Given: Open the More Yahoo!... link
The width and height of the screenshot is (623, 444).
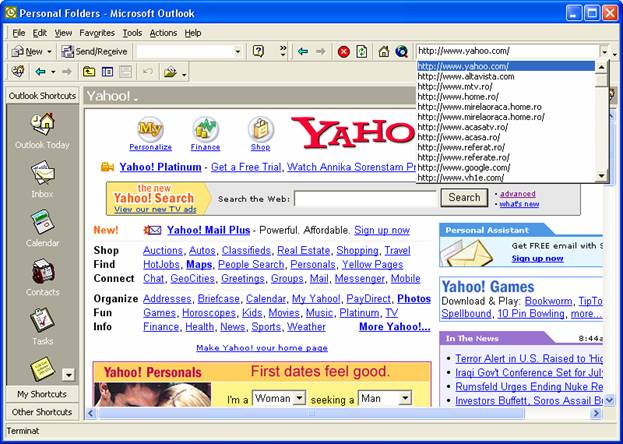Looking at the screenshot, I should [x=395, y=327].
